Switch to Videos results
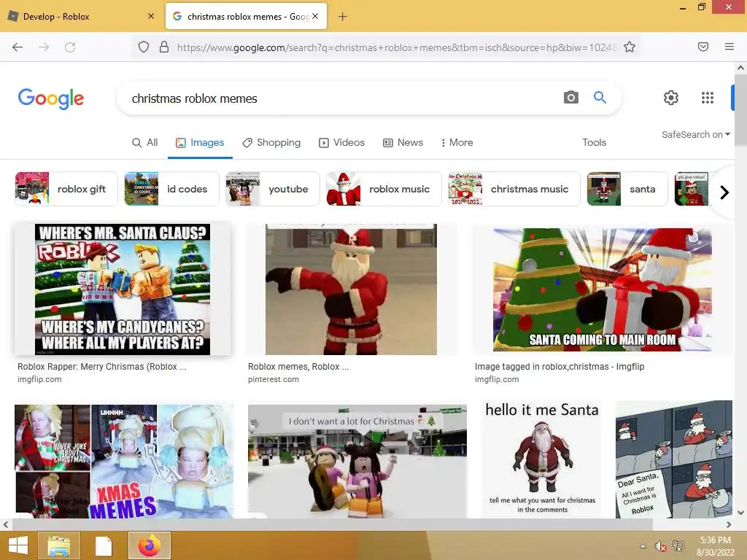This screenshot has width=747, height=560. (341, 142)
